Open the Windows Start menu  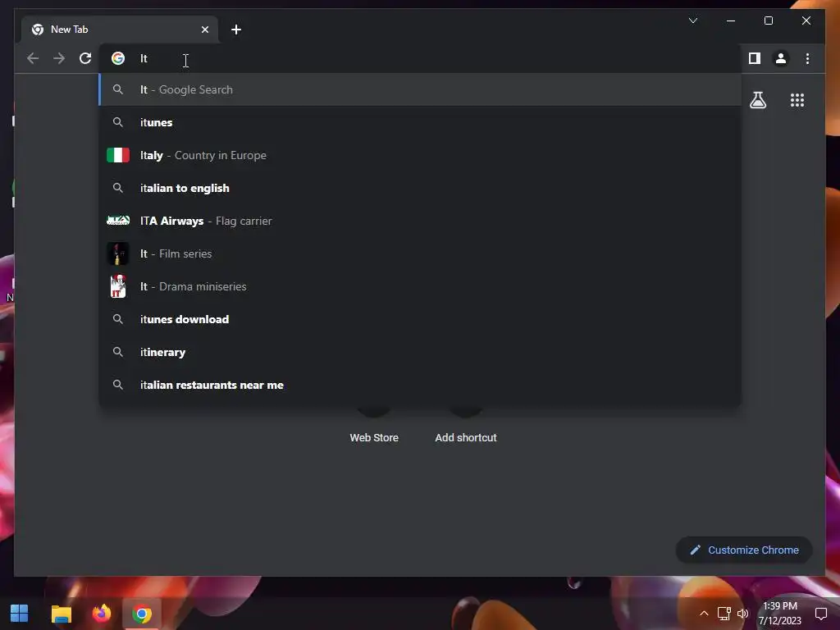coord(20,614)
